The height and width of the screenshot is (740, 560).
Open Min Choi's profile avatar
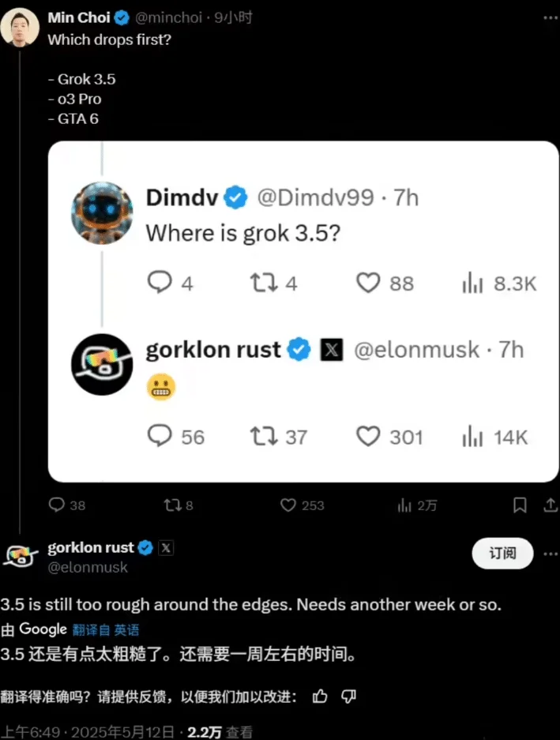(x=20, y=27)
